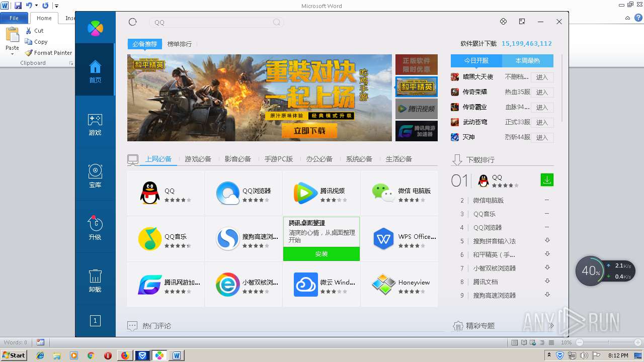The width and height of the screenshot is (644, 362).
Task: Expand the Paste dropdown arrow in Word
Action: pos(12,54)
